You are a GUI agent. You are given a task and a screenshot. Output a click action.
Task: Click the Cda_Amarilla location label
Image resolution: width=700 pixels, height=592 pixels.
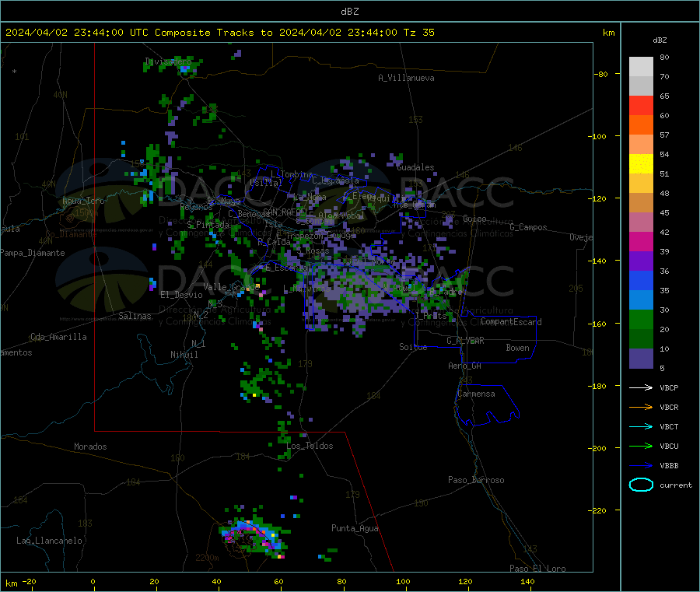[58, 337]
